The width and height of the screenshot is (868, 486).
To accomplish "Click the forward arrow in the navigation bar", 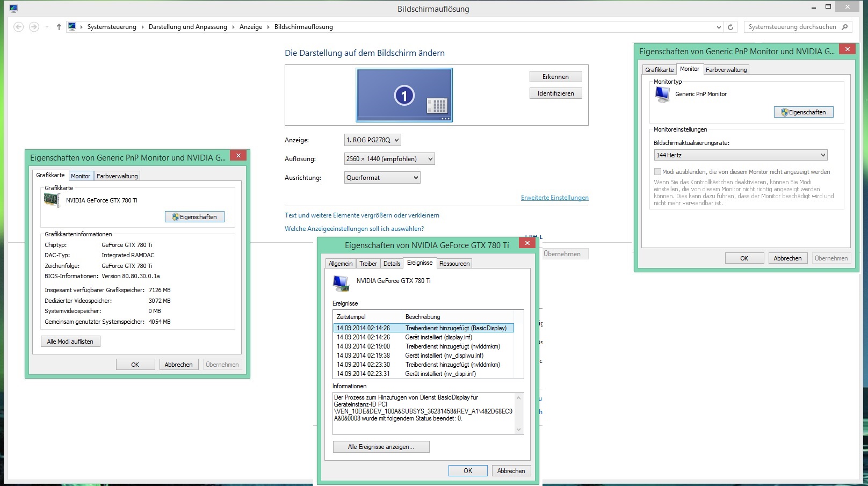I will point(34,27).
